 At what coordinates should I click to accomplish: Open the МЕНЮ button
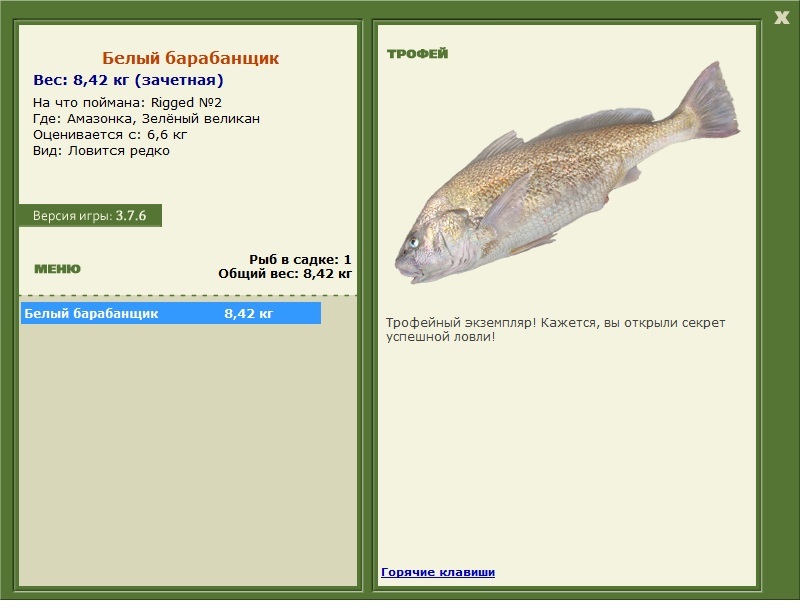pyautogui.click(x=57, y=269)
